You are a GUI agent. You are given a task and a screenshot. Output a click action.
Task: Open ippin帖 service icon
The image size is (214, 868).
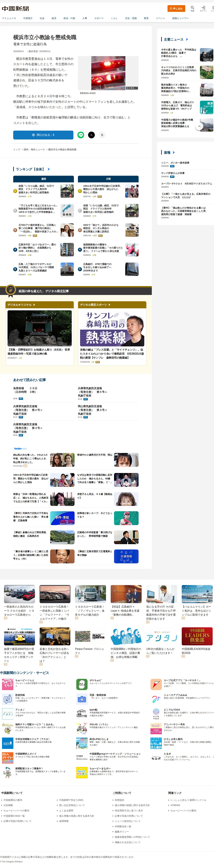[82, 714]
